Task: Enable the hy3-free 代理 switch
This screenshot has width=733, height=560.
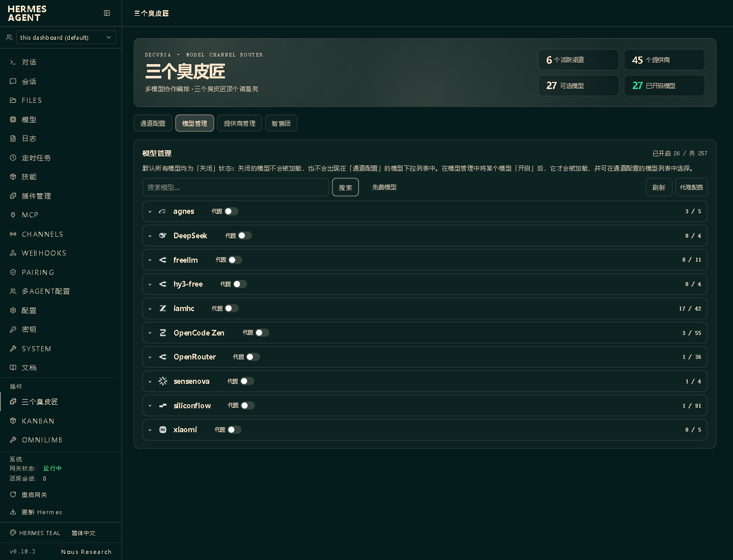Action: (240, 284)
